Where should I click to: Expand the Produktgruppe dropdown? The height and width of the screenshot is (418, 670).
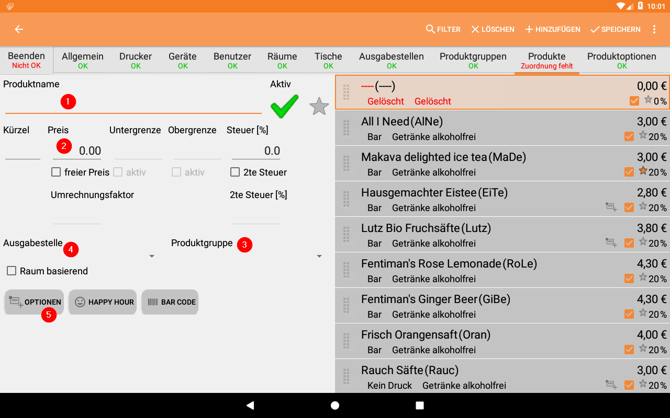point(247,256)
